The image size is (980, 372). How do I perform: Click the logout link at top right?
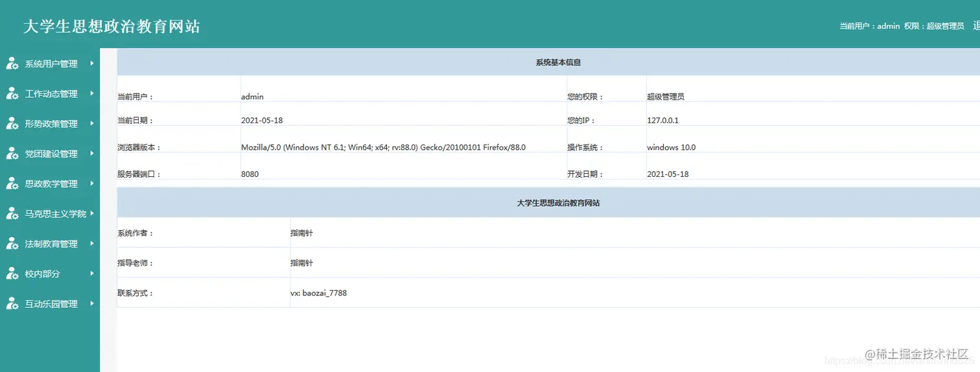(976, 25)
